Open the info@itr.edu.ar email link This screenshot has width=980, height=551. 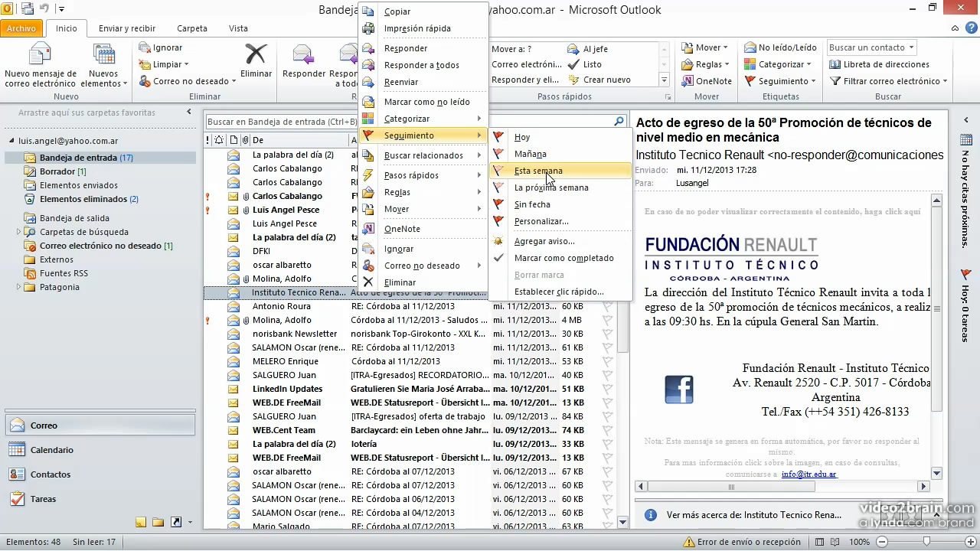tap(809, 474)
